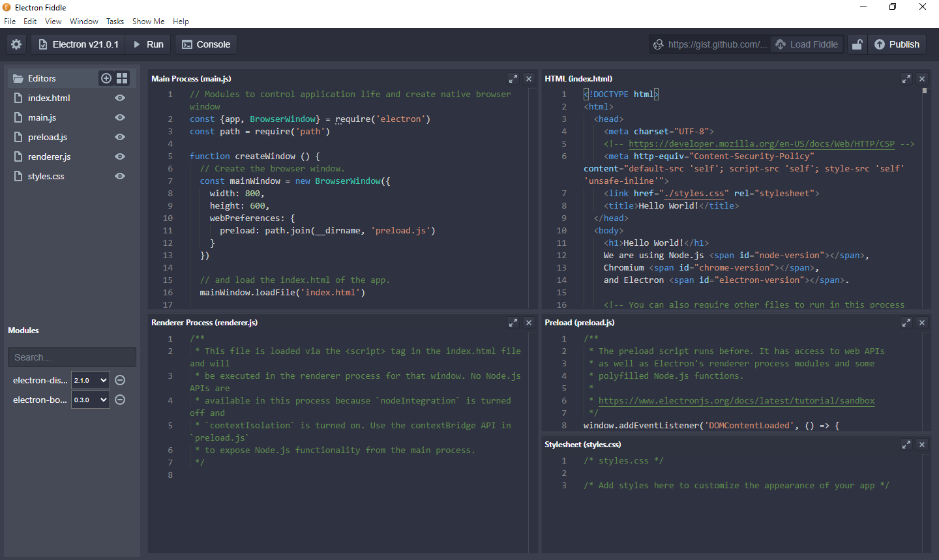Click the 'Hello World!' h1 line in index.html
The height and width of the screenshot is (560, 939).
point(656,243)
